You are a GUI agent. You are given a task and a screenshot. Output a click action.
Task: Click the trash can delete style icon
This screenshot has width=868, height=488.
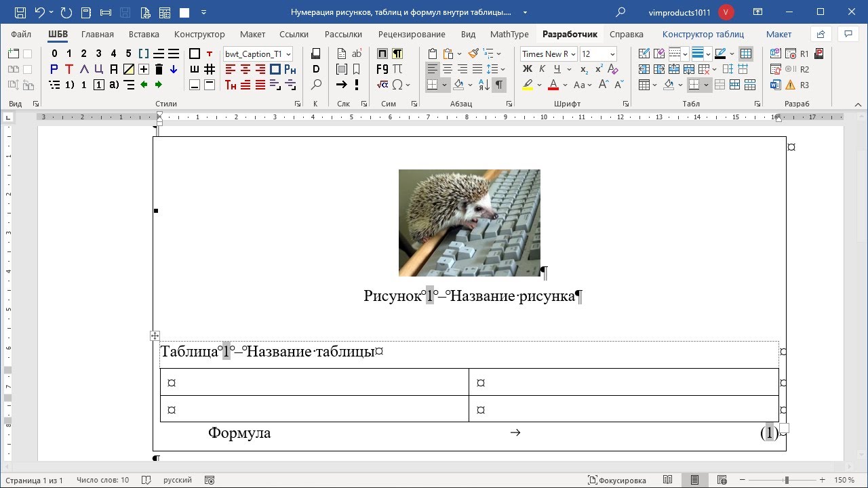[x=159, y=69]
